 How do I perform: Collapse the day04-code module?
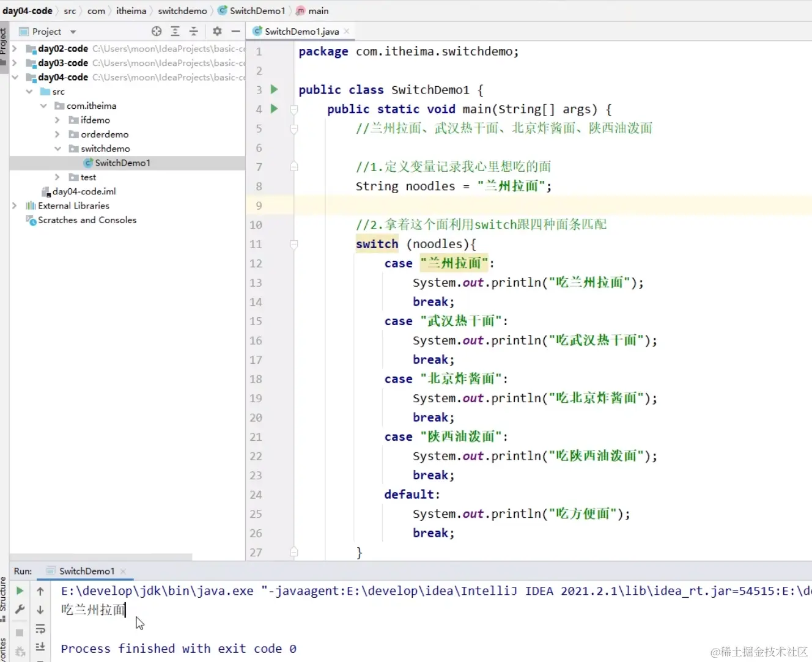(x=15, y=78)
